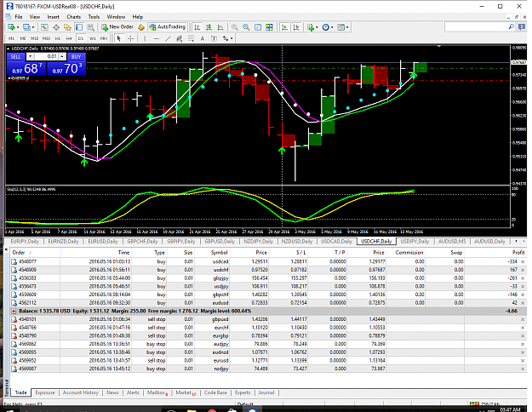Click the SELL one-click button
Viewport: 532px width, 412px height.
(x=15, y=57)
